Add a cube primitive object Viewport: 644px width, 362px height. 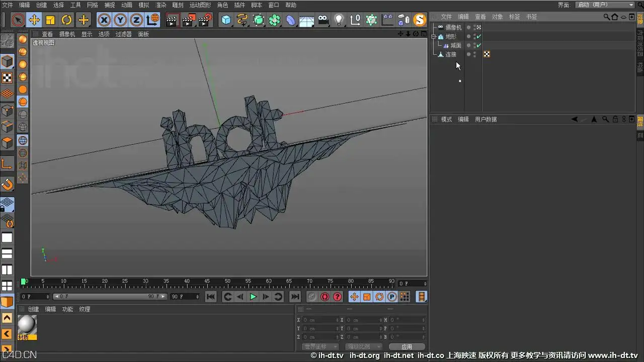(226, 20)
